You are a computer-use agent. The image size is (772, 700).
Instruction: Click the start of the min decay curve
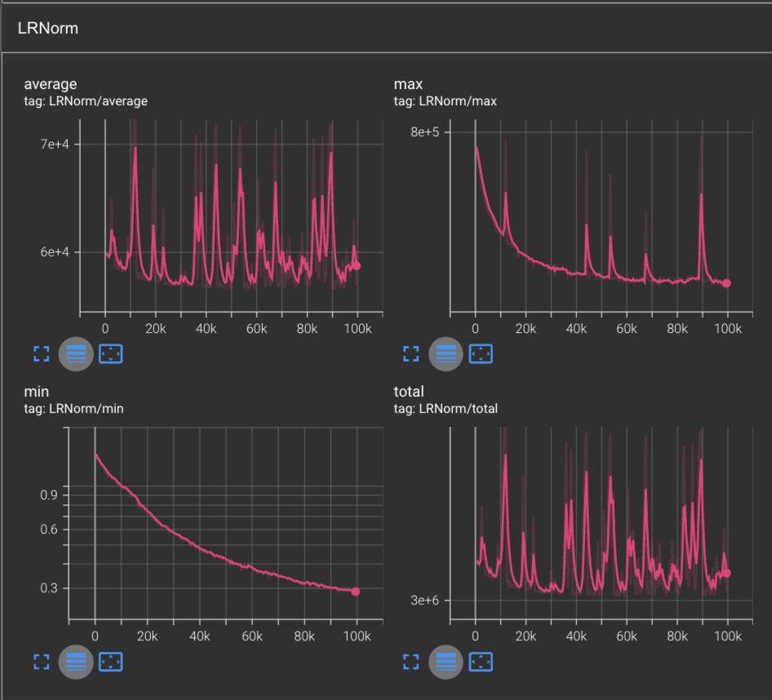[96, 455]
